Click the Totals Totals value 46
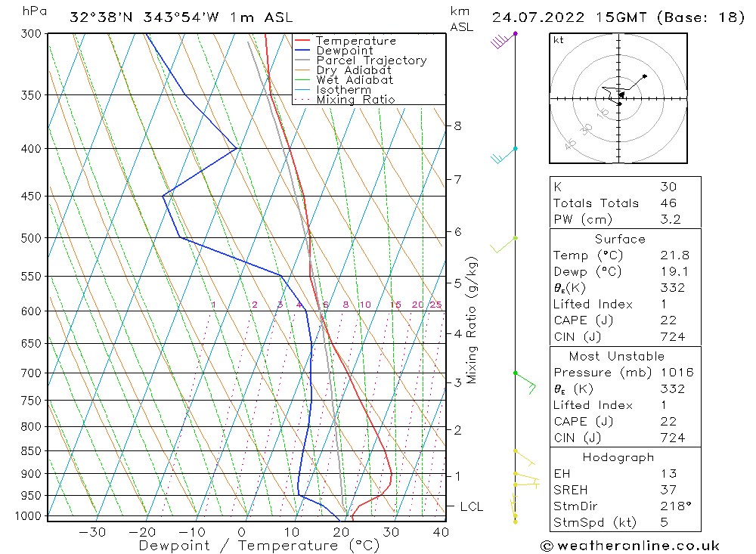Image resolution: width=756 pixels, height=554 pixels. pos(669,203)
